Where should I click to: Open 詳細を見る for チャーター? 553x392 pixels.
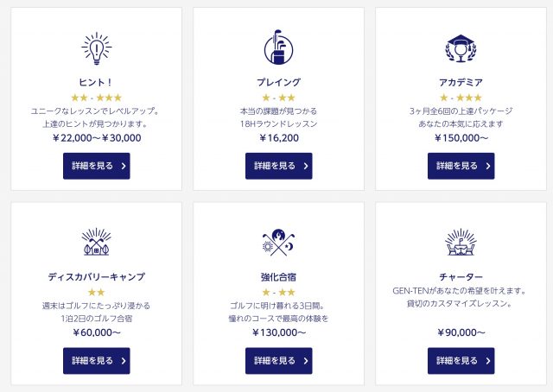461,361
